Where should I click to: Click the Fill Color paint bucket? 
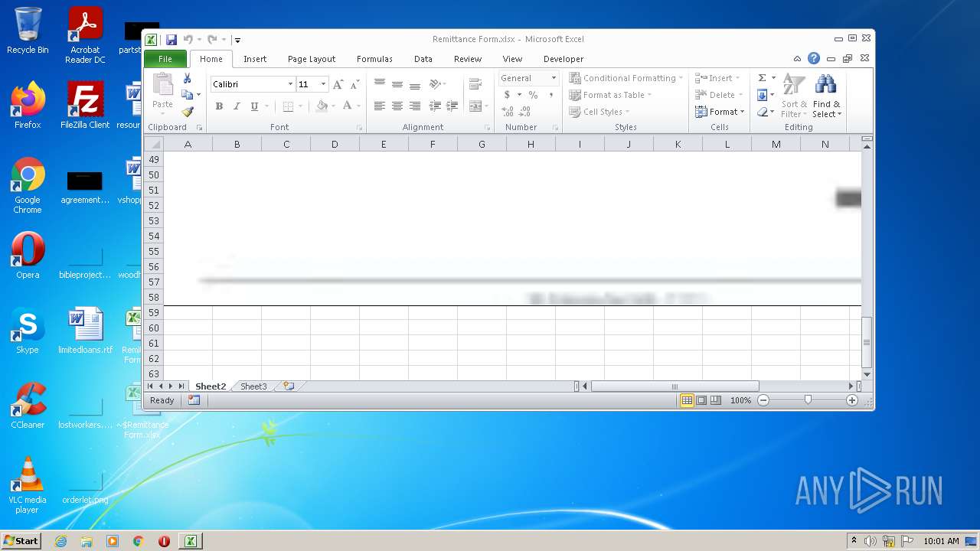point(322,106)
